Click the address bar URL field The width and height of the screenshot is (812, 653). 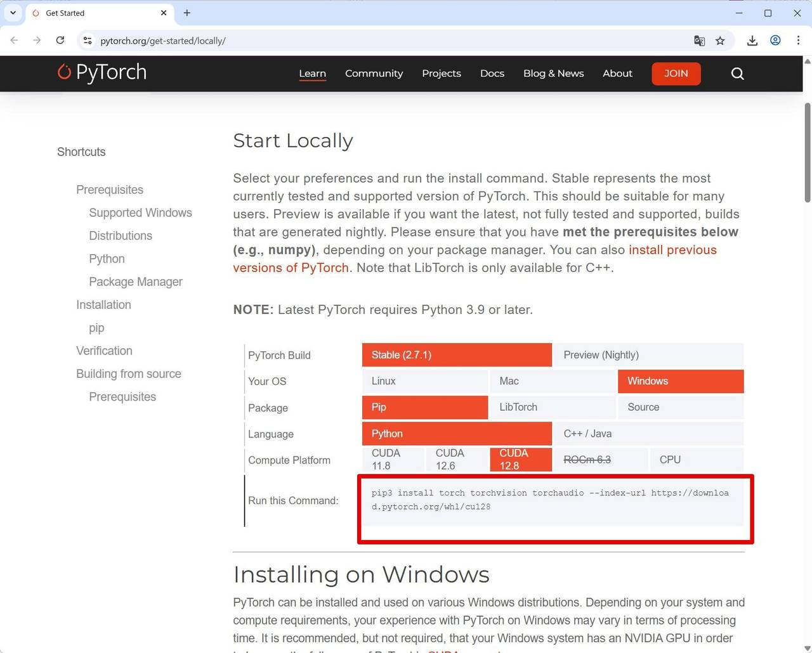pyautogui.click(x=393, y=41)
